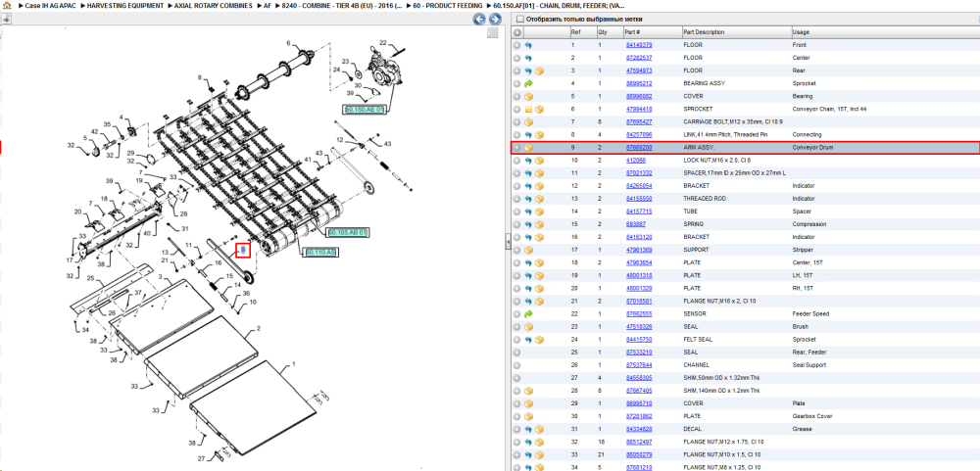
Task: Click the blue arrow icon on DECAL row
Action: click(528, 429)
